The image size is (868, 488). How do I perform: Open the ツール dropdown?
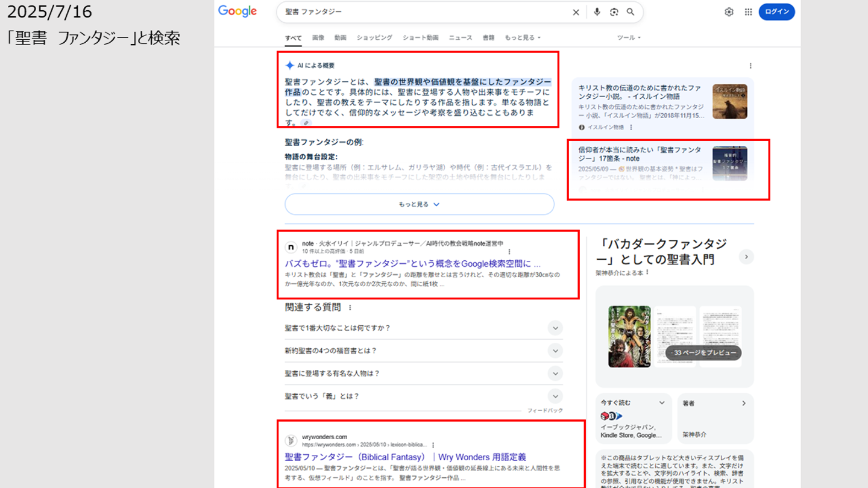(628, 37)
